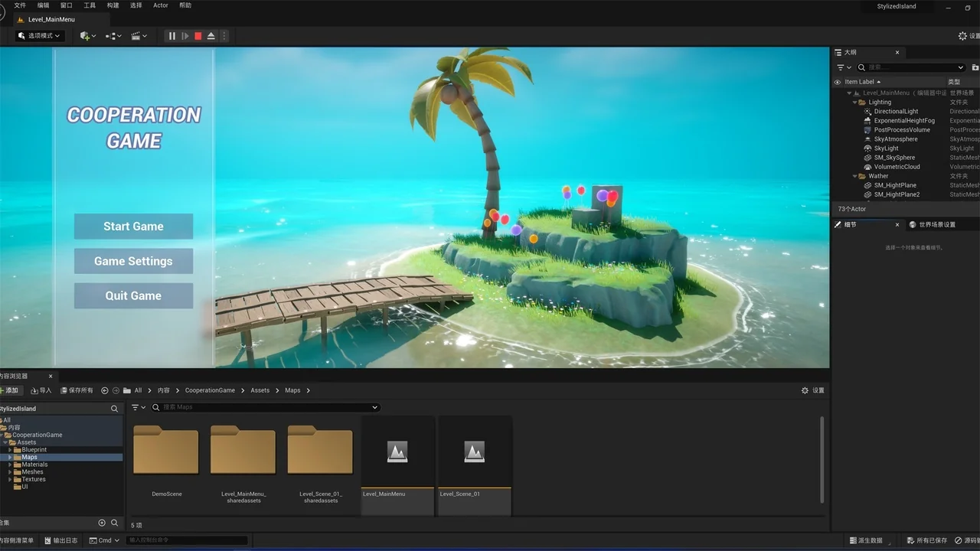Open the Actor menu
980x551 pixels.
pos(160,5)
